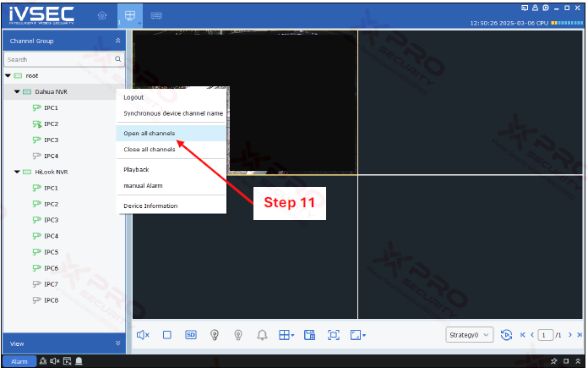Image resolution: width=588 pixels, height=368 pixels.
Task: Collapse the HiLook NVR node arrow
Action: click(17, 172)
